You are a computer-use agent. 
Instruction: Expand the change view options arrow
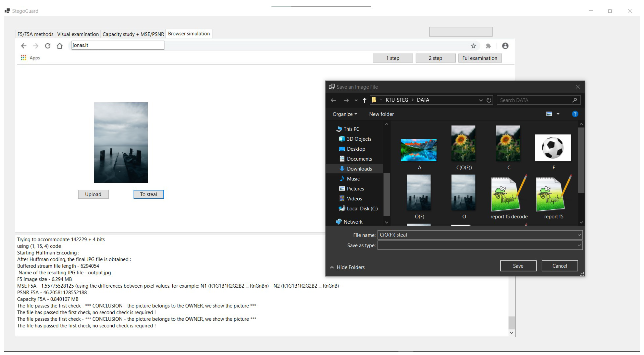[558, 114]
